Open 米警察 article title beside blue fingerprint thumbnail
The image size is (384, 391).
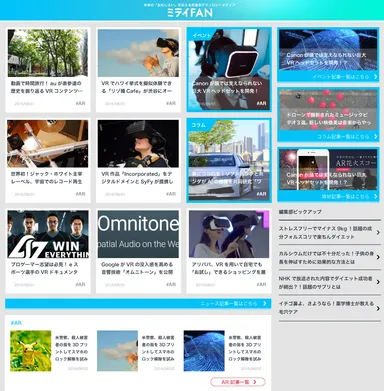tap(245, 348)
